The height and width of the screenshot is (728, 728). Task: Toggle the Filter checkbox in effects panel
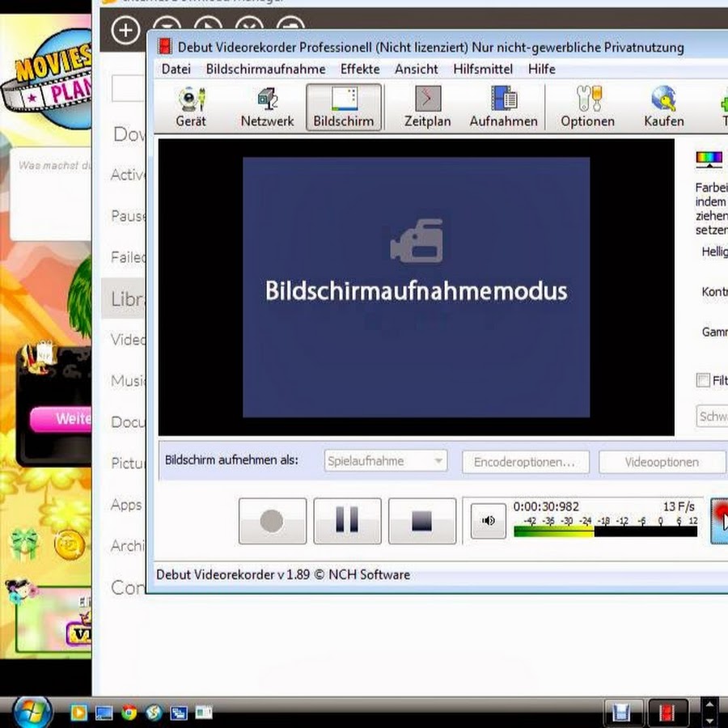pyautogui.click(x=703, y=380)
